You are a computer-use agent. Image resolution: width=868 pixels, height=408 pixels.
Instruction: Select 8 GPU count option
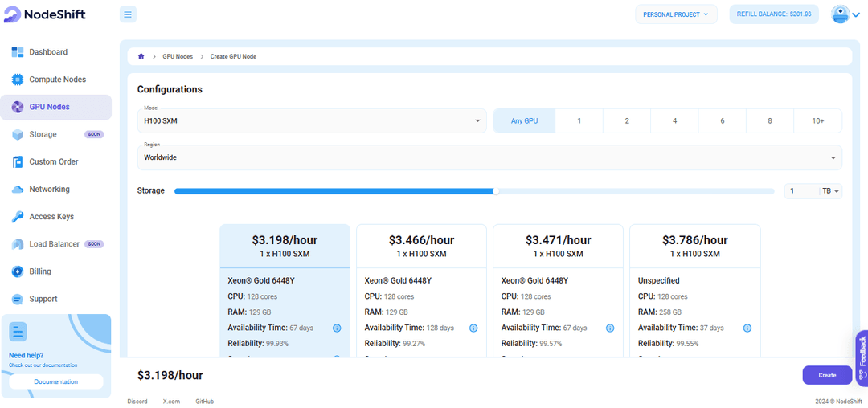click(x=769, y=120)
